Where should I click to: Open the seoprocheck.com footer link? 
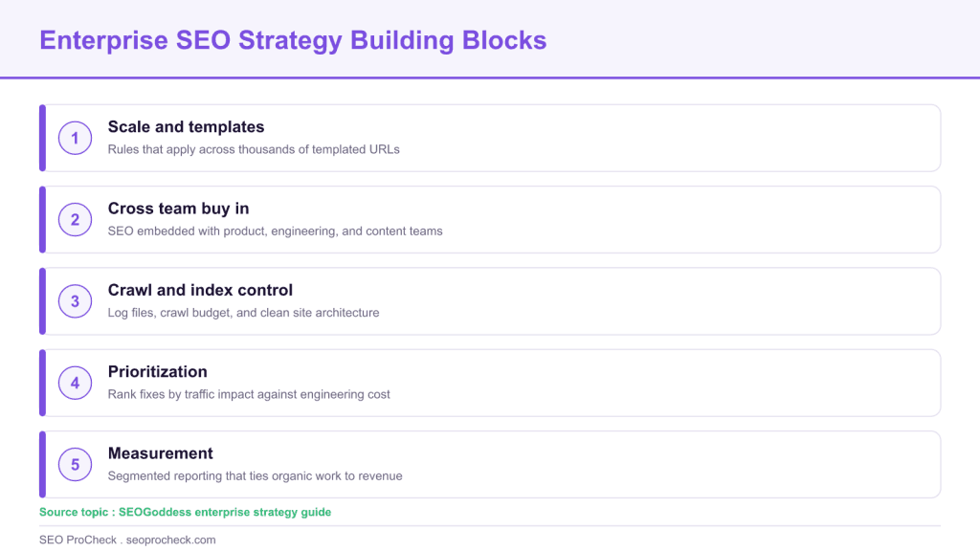170,540
